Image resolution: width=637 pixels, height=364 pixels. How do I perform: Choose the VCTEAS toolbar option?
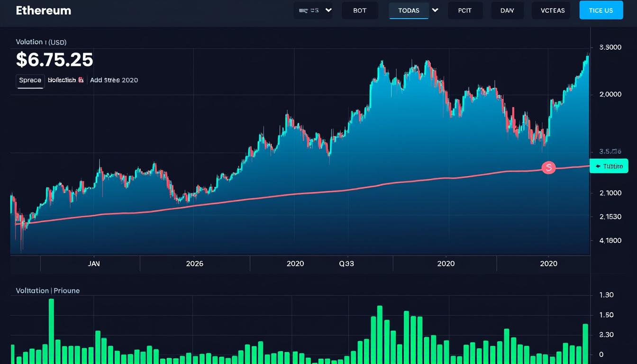click(551, 10)
